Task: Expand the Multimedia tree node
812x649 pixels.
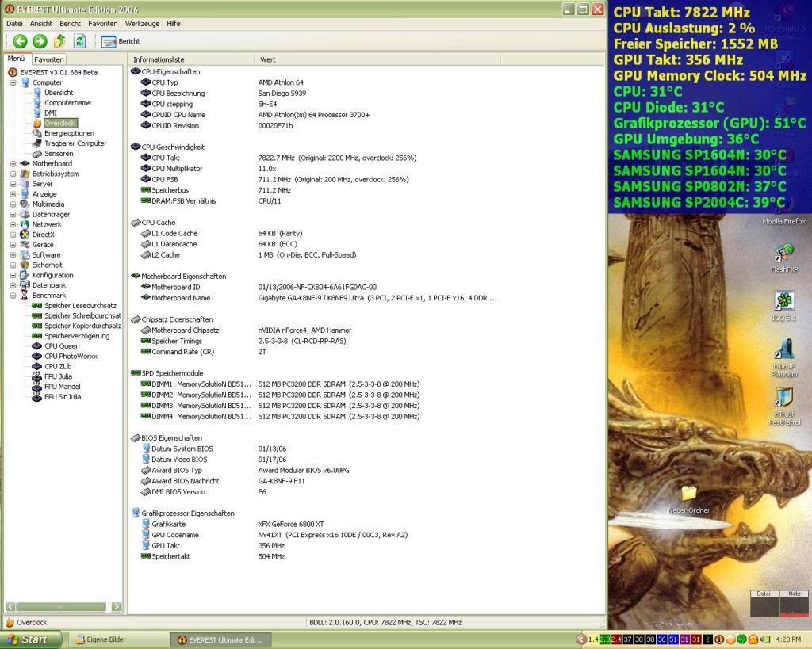Action: [13, 204]
